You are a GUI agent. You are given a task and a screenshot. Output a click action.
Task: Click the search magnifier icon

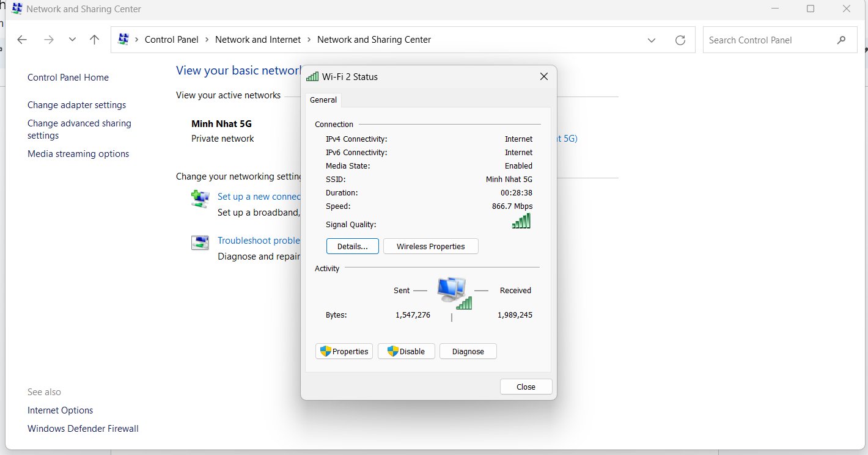(x=842, y=40)
